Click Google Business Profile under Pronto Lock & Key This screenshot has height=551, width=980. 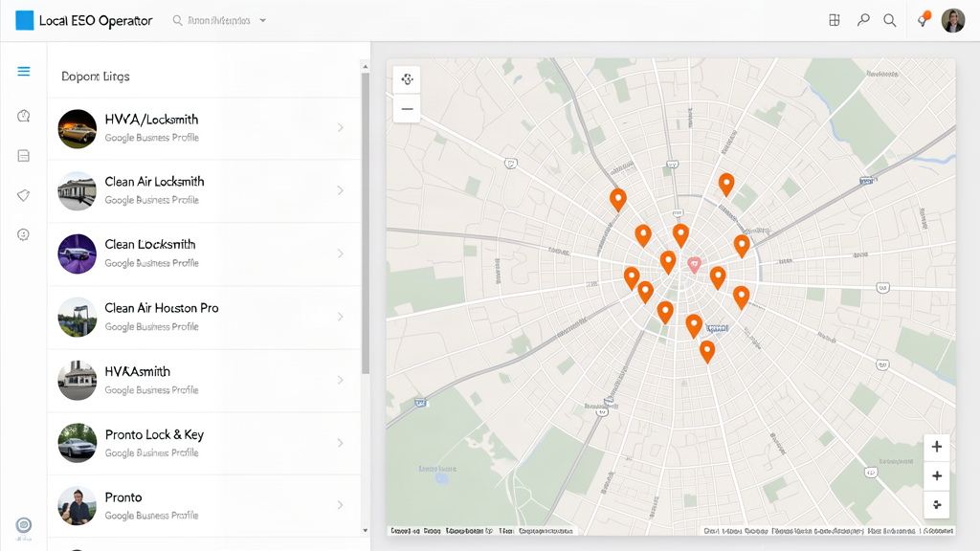(152, 452)
